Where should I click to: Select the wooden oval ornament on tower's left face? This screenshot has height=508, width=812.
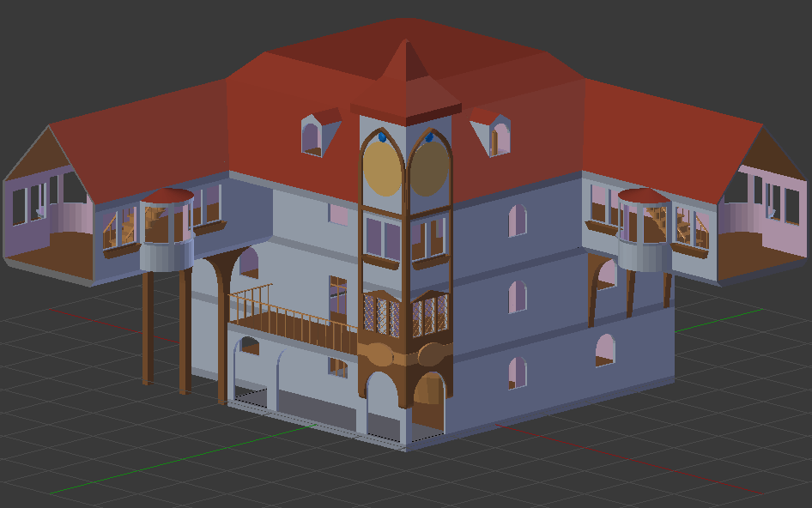(x=379, y=355)
